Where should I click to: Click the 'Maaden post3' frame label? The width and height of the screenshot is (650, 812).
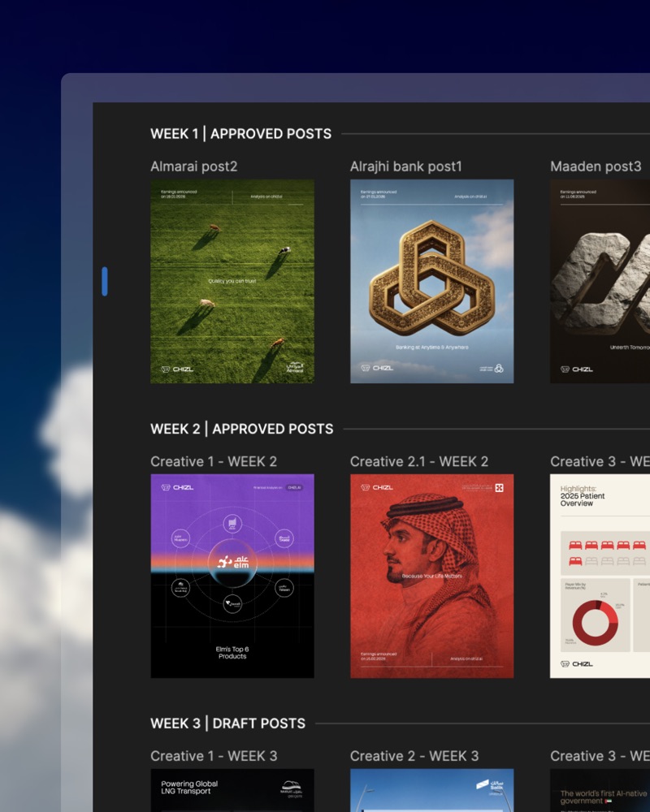pyautogui.click(x=596, y=166)
